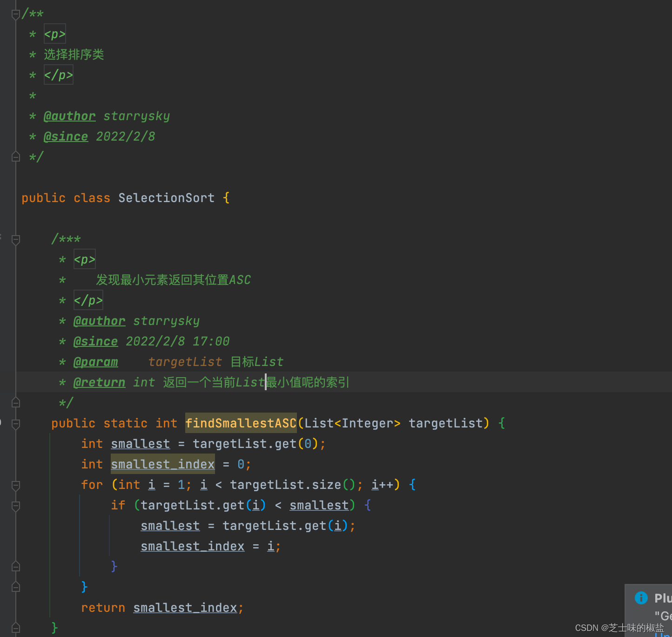Click the if keyword

tap(118, 505)
